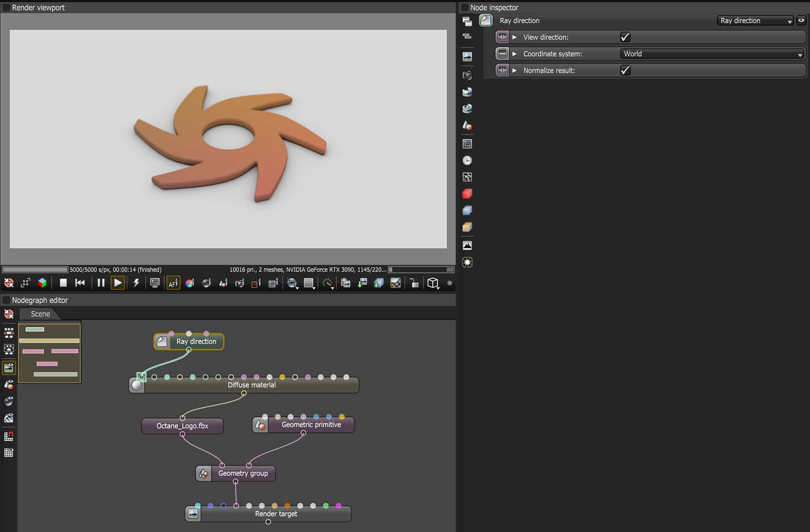
Task: Select the sphere material picker icon
Action: tap(206, 283)
